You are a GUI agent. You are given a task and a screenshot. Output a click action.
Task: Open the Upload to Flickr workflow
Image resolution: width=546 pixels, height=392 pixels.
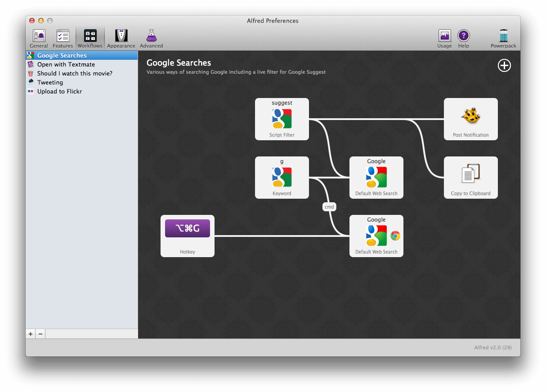click(59, 91)
